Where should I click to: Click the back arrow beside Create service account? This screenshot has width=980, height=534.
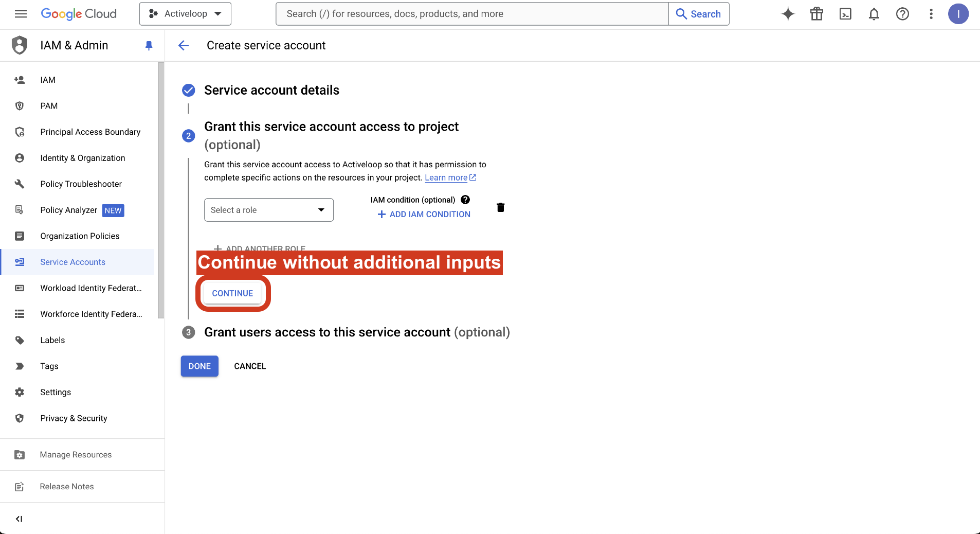(x=184, y=45)
